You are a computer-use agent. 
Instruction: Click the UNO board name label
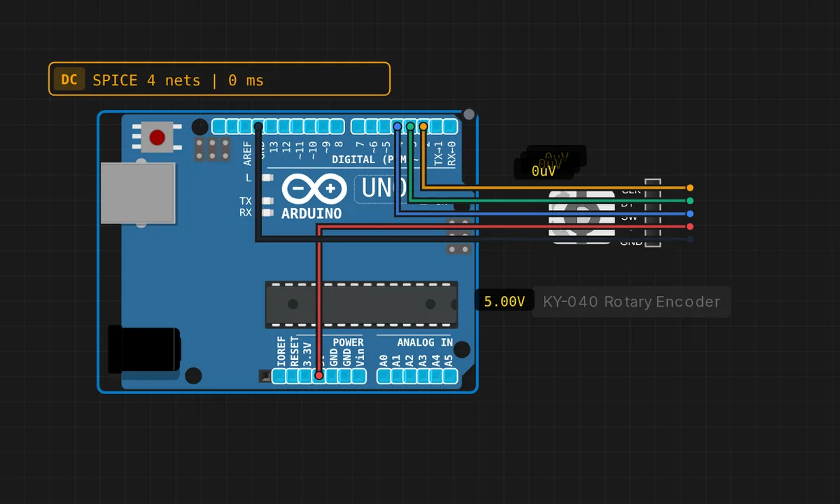tap(384, 188)
